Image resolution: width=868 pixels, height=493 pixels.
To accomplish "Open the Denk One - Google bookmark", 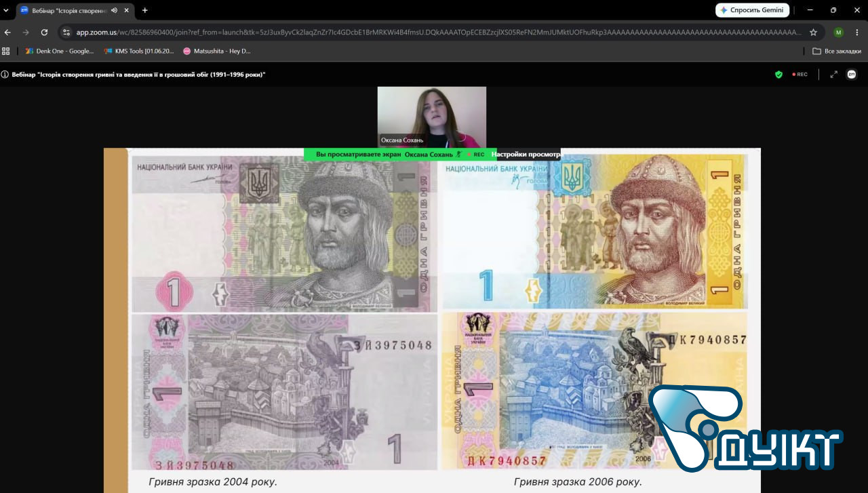I will coord(60,51).
